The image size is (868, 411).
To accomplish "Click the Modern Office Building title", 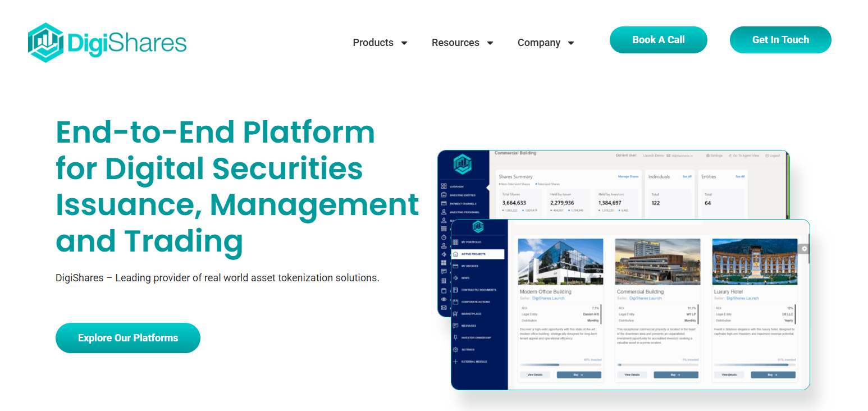I will 546,292.
